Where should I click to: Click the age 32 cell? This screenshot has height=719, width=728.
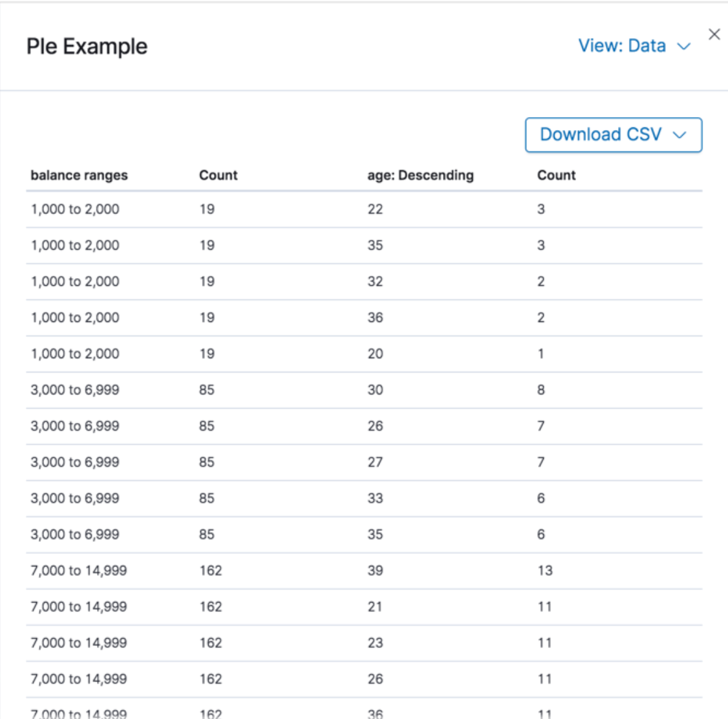pos(375,281)
